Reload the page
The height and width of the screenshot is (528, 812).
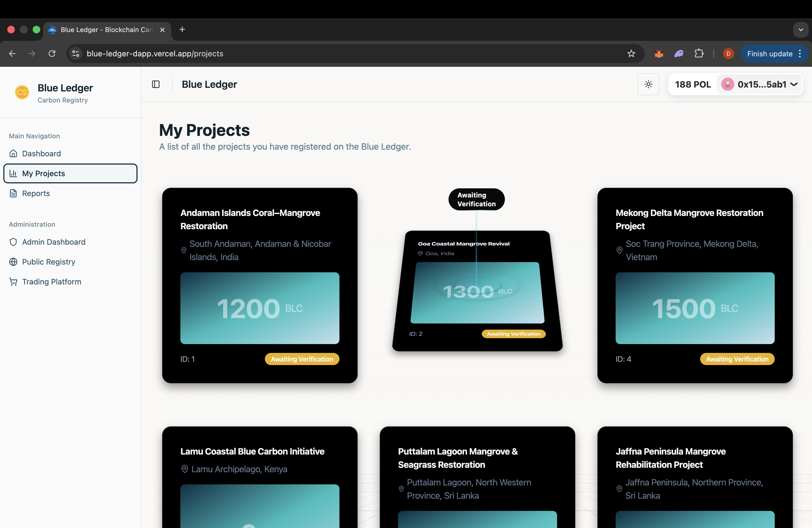tap(52, 54)
